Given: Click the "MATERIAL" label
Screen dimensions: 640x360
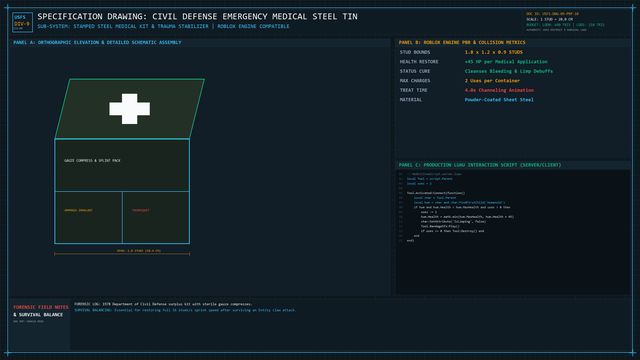Looking at the screenshot, I should [x=411, y=100].
